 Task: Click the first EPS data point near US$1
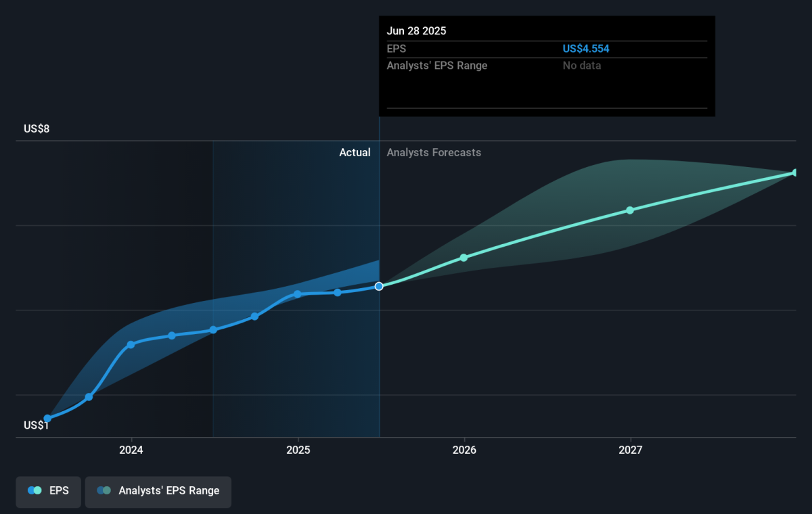point(47,419)
